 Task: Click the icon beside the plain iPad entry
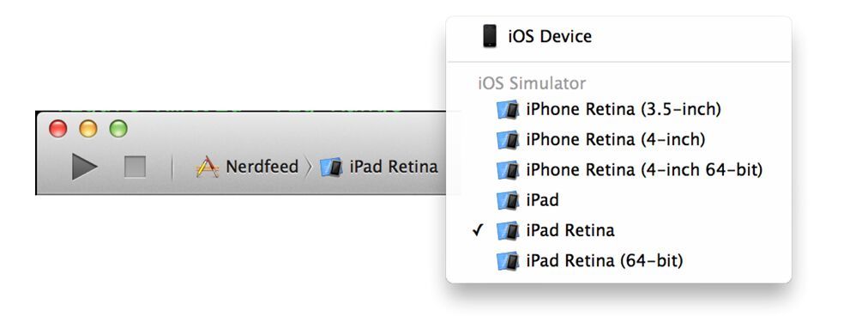(508, 200)
